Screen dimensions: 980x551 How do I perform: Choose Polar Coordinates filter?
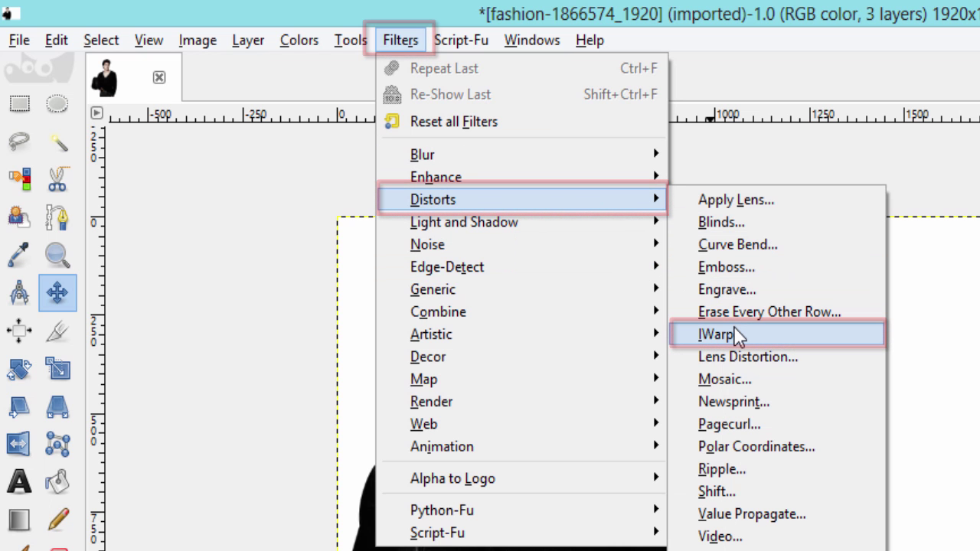click(x=777, y=446)
